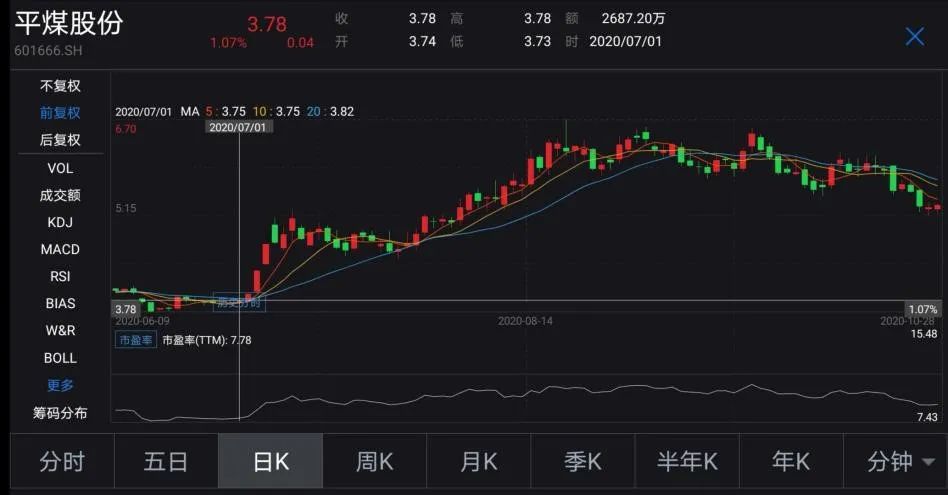Click the current price 3.78 in red
This screenshot has height=495, width=948.
click(267, 24)
